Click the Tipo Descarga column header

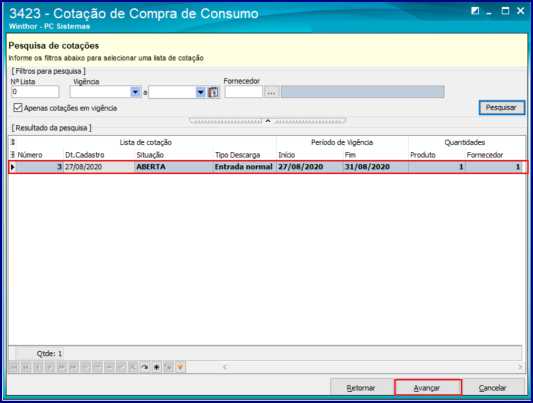pyautogui.click(x=245, y=155)
